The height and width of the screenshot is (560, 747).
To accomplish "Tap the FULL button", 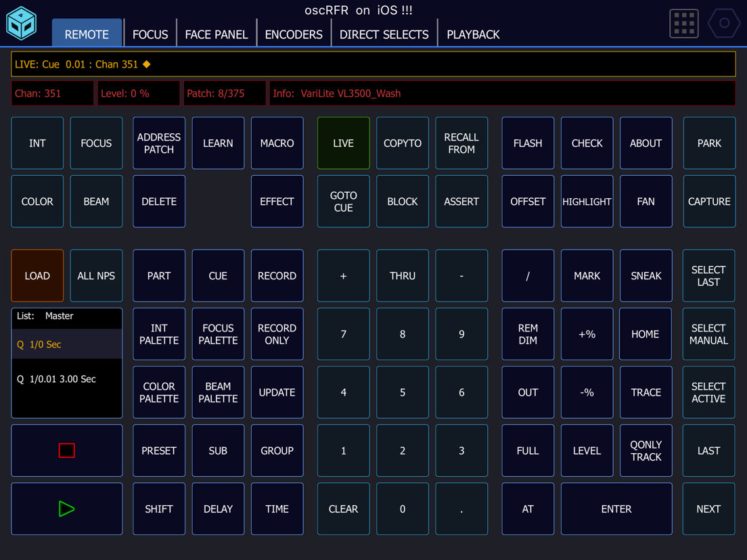I will [x=528, y=450].
